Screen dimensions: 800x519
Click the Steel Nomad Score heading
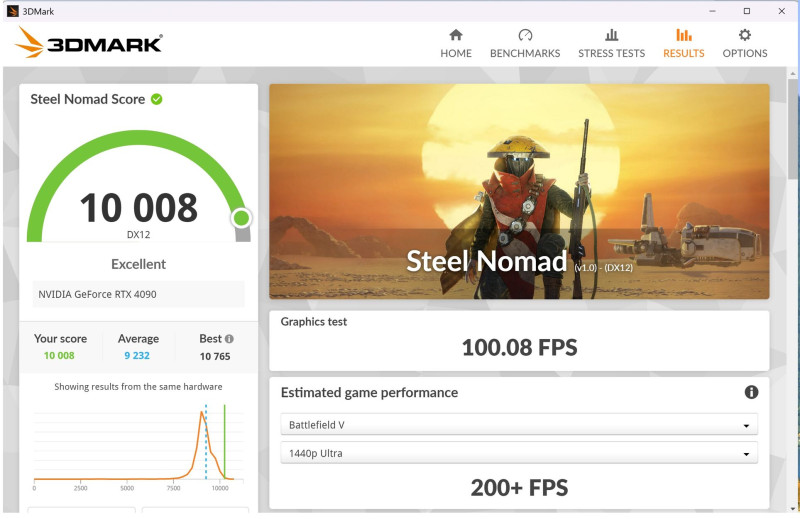(87, 99)
